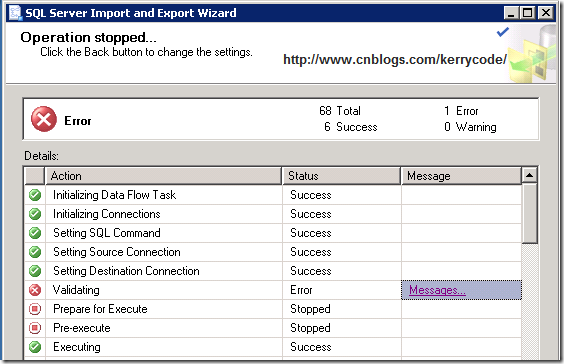
Task: Select the Setting Source Connection row
Action: pyautogui.click(x=273, y=252)
